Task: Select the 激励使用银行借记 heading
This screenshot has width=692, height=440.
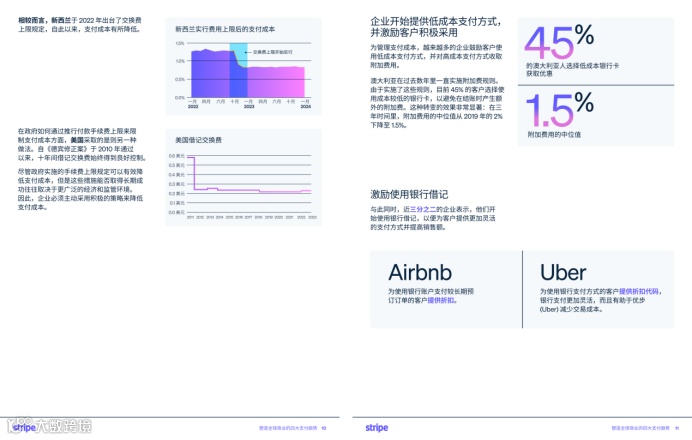Action: click(409, 194)
